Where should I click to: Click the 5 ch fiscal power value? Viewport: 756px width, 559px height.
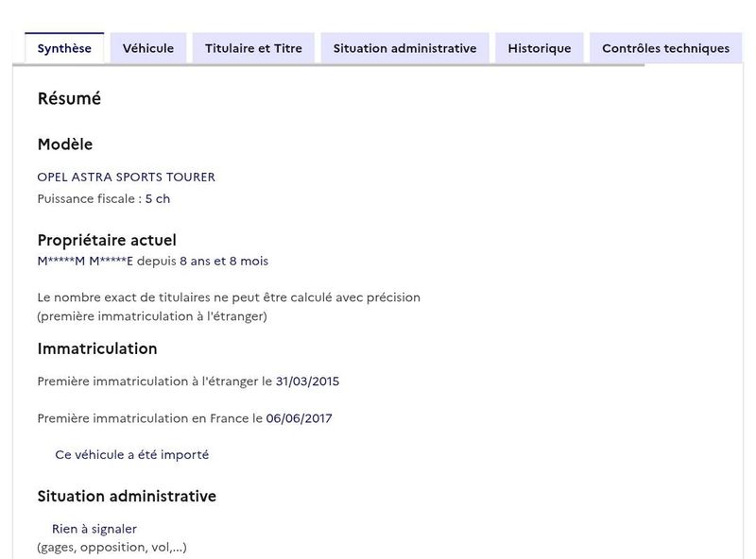pyautogui.click(x=158, y=199)
